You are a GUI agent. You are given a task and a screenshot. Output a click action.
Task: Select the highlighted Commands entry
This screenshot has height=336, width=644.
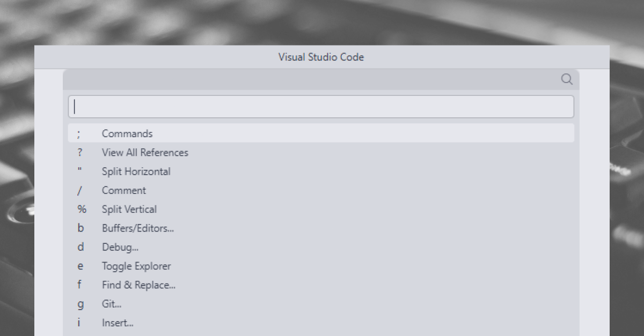point(127,133)
